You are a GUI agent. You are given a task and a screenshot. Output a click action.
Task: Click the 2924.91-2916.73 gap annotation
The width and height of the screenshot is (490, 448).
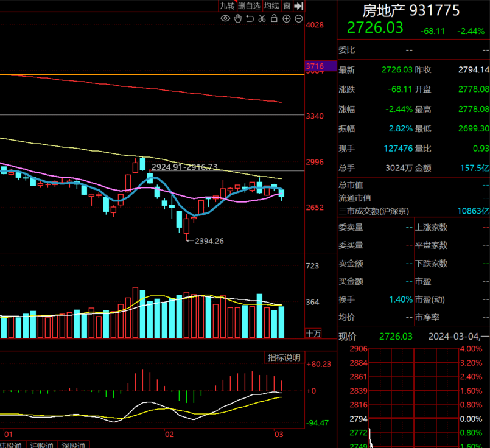pos(184,167)
